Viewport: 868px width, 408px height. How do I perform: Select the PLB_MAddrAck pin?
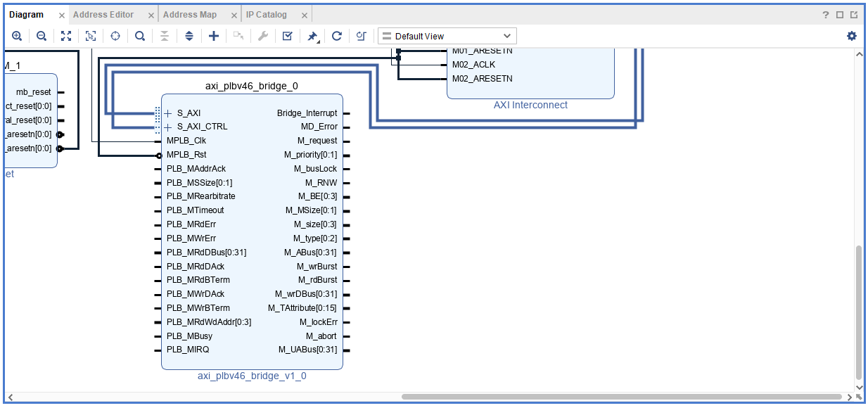point(196,169)
